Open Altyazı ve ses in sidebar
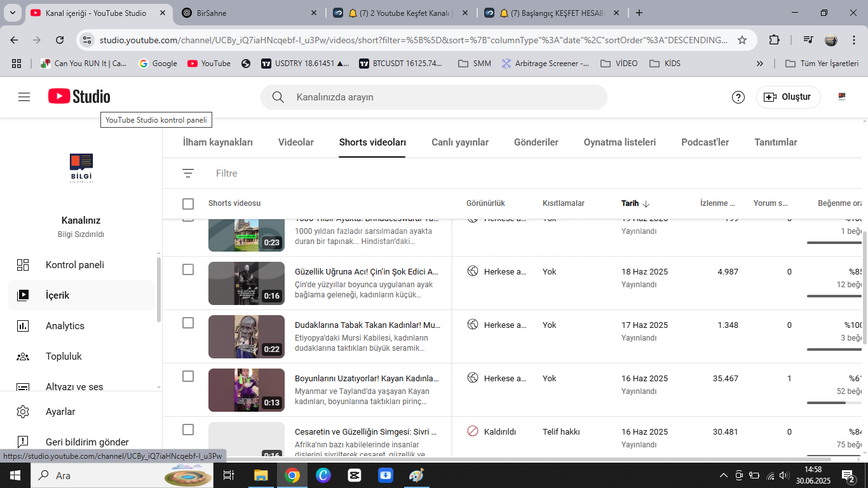The width and height of the screenshot is (868, 488). (81, 384)
